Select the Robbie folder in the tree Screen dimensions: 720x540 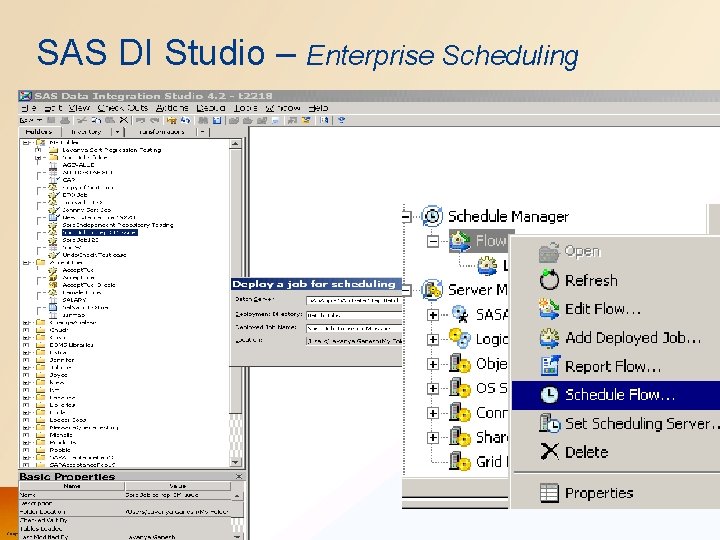pyautogui.click(x=60, y=450)
